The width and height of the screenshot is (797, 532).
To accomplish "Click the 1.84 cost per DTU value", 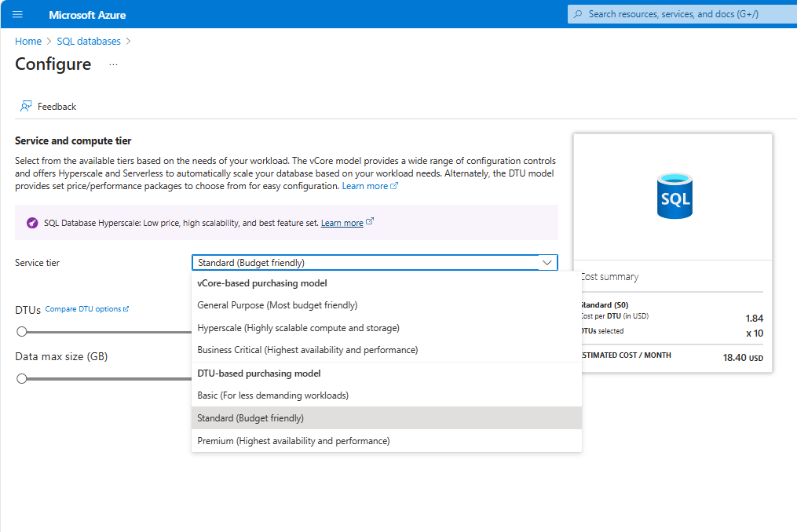I will [x=755, y=319].
